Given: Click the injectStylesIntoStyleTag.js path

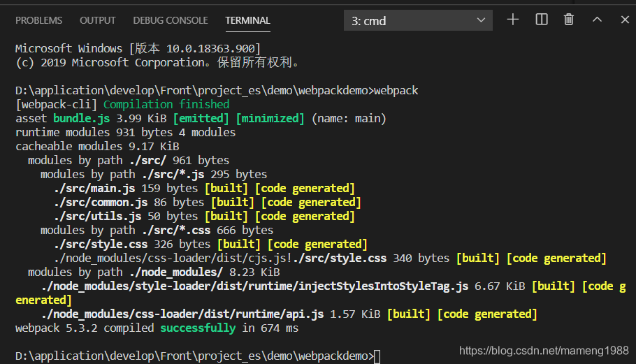Looking at the screenshot, I should 254,286.
